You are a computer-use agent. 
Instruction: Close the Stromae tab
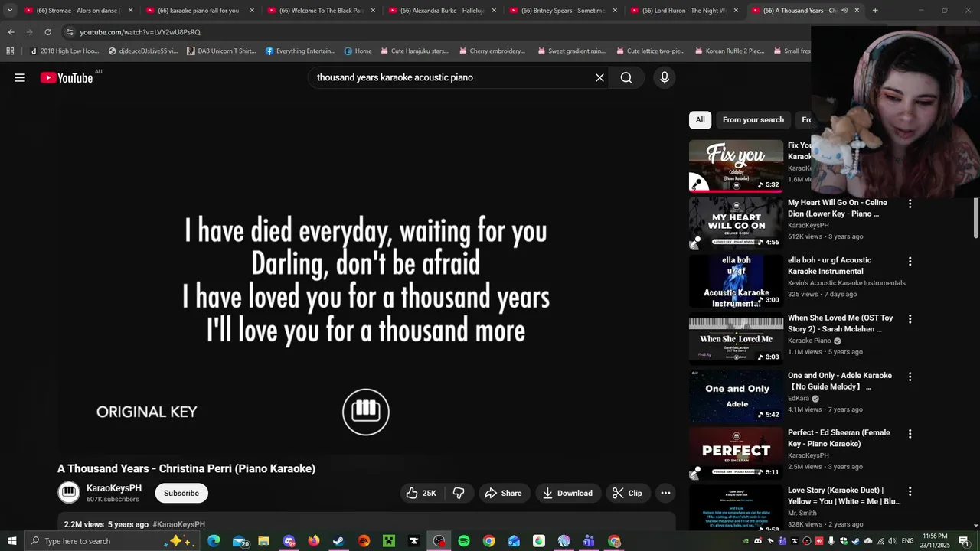[x=130, y=11]
